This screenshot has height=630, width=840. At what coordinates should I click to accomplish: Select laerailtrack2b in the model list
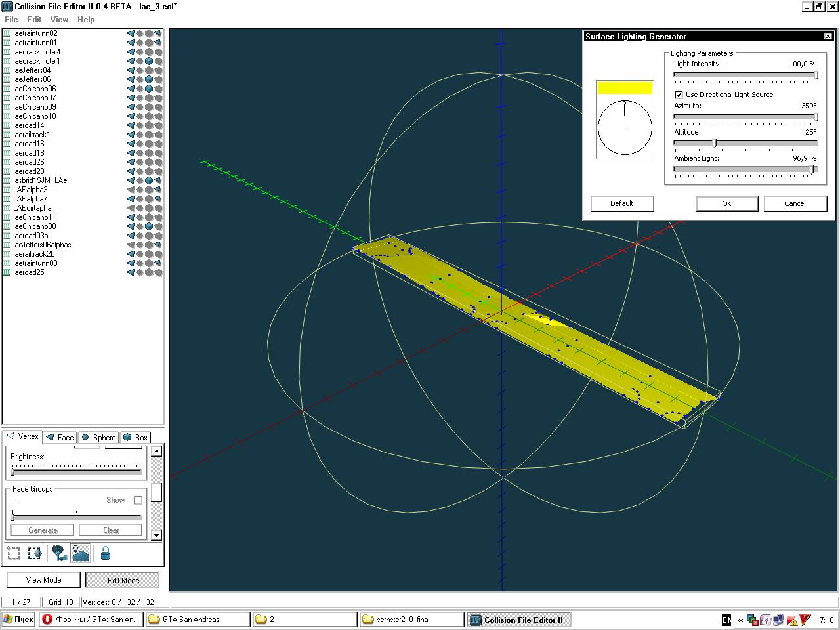tap(33, 254)
